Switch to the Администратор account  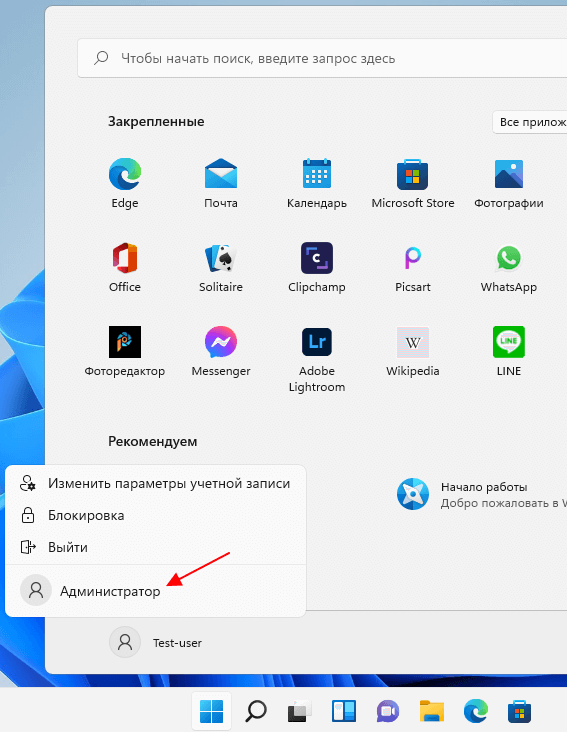pyautogui.click(x=155, y=591)
